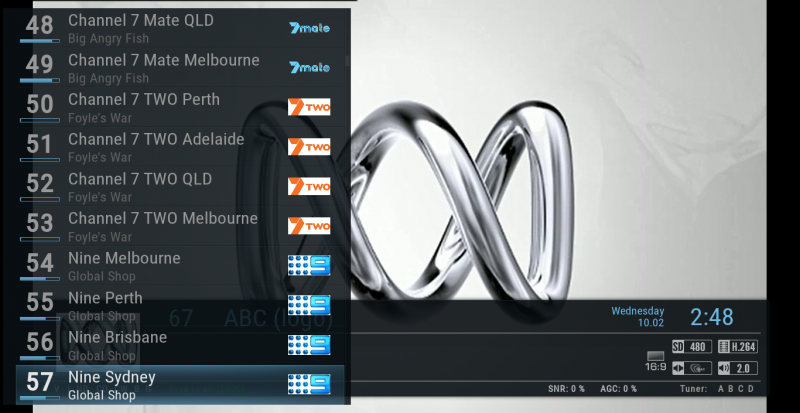Viewport: 800px width, 413px height.
Task: Click the progress bar under channel 54
Action: 40,279
